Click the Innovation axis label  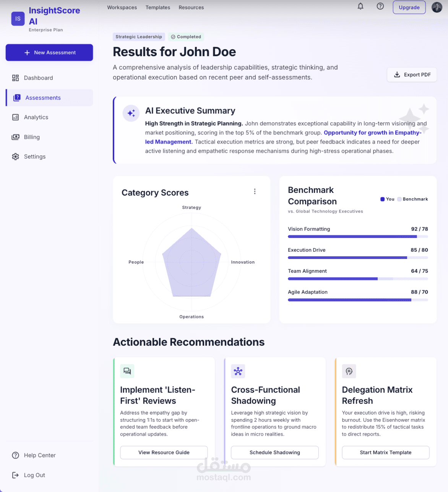[243, 262]
